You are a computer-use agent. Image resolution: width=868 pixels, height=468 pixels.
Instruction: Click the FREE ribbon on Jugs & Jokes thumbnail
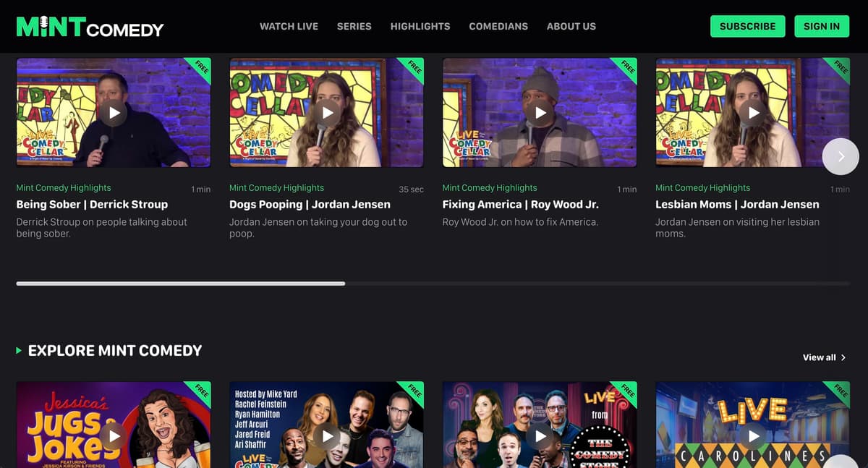[200, 392]
